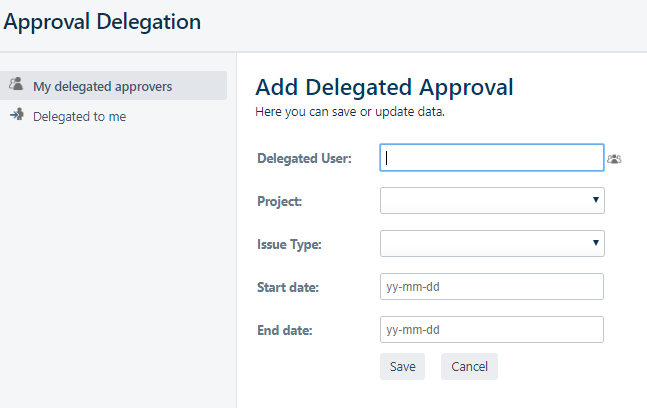Screen dimensions: 647x408
Task: Click the End date input field
Action: 492,330
